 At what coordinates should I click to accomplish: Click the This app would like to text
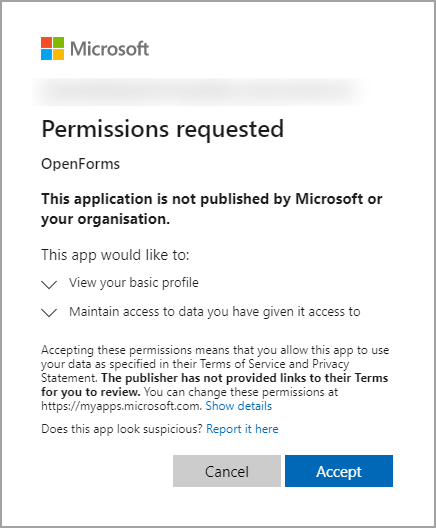(115, 255)
